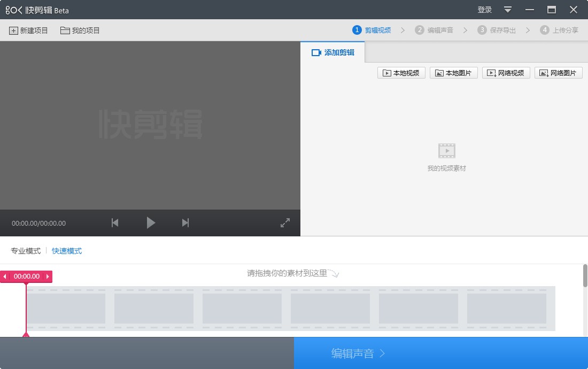
Task: Select the 快速模式 editing mode
Action: tap(66, 250)
